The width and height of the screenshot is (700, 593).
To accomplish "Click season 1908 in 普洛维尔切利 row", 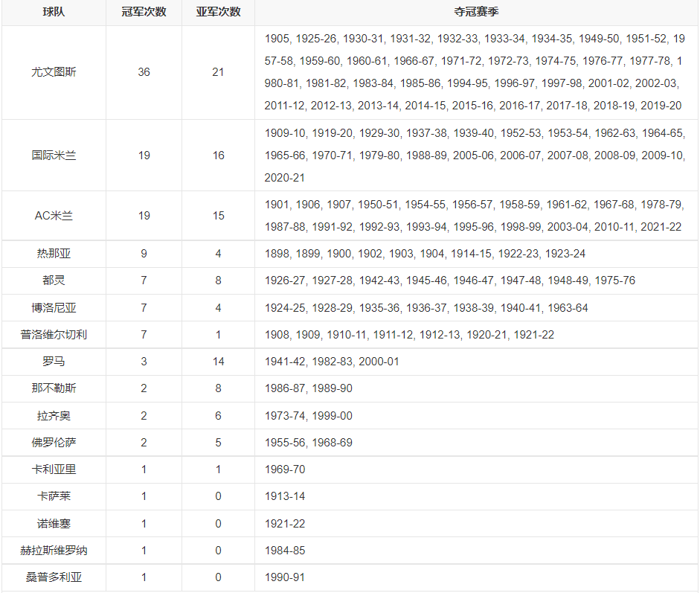I will point(276,335).
